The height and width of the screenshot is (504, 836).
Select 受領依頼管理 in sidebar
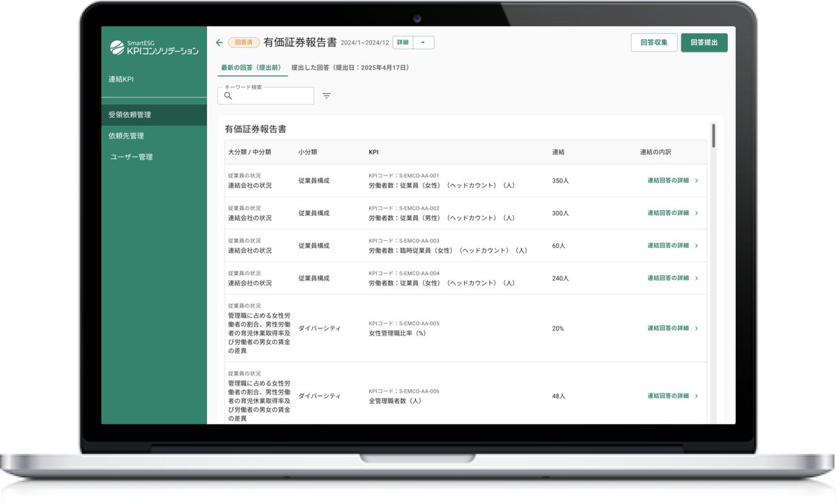pos(154,115)
